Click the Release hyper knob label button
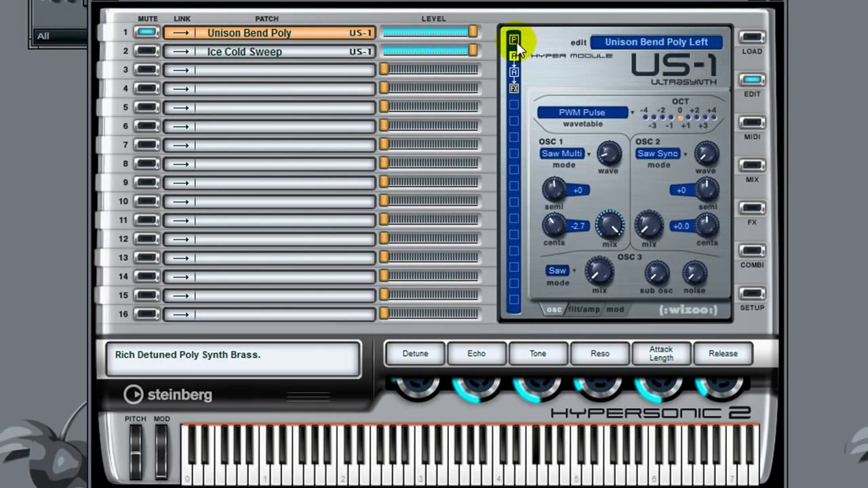The width and height of the screenshot is (868, 488). coord(723,353)
